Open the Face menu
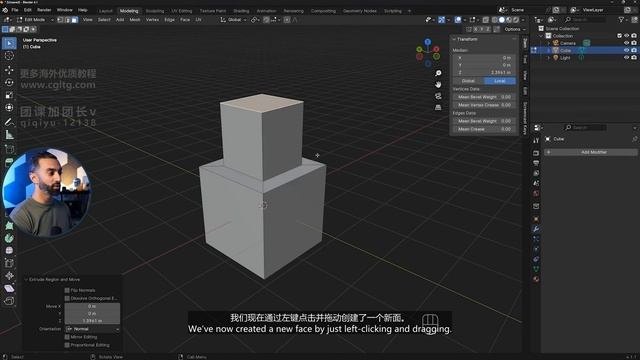 [x=185, y=20]
